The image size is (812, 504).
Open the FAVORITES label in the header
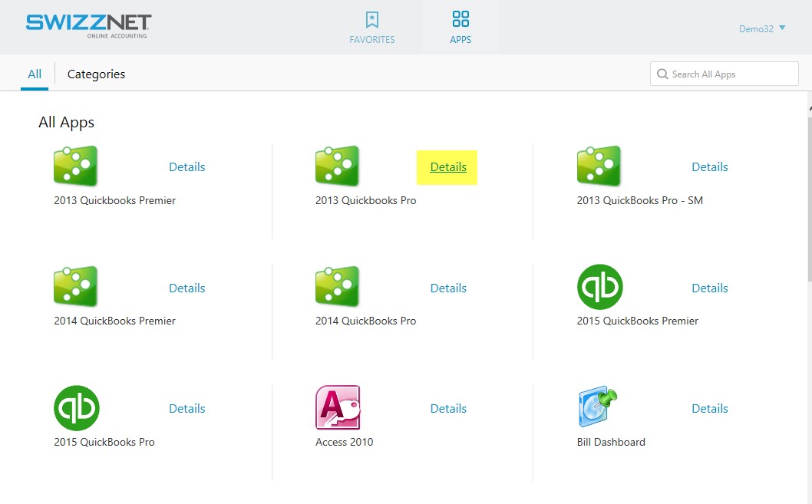click(371, 40)
